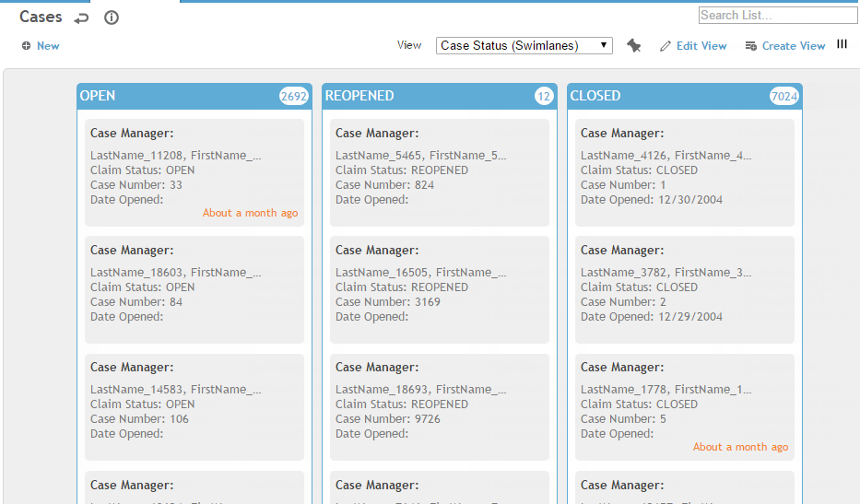860x504 pixels.
Task: Click the 2692 count badge on OPEN
Action: click(x=293, y=97)
